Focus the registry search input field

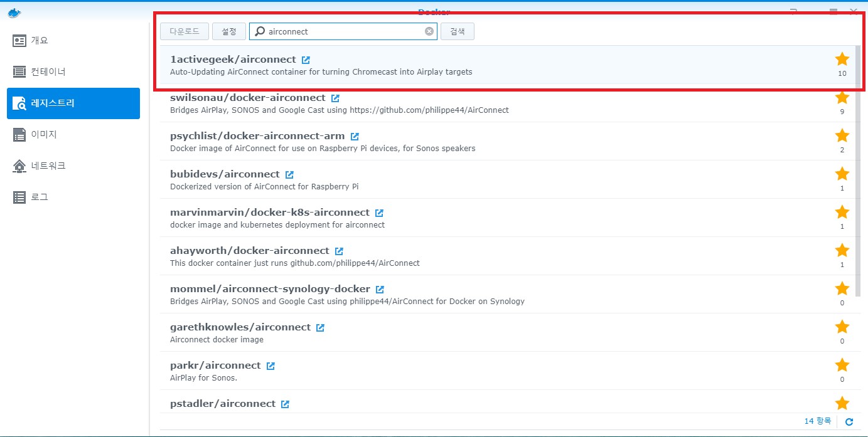(x=343, y=31)
